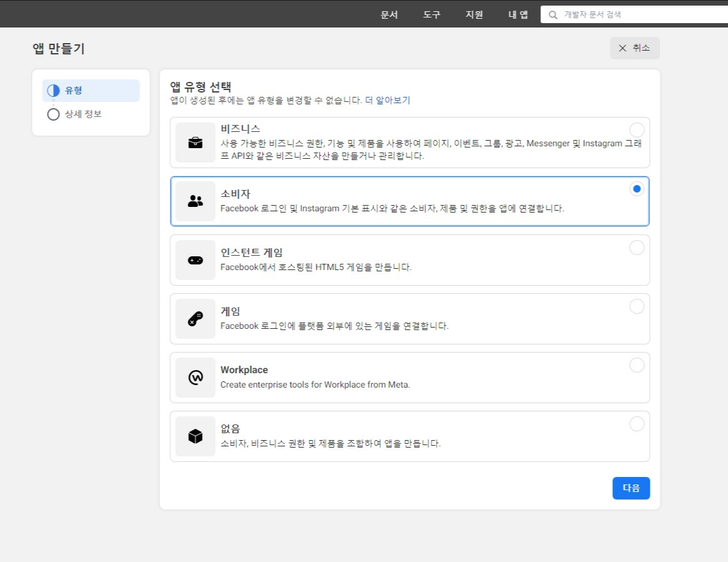This screenshot has height=562, width=728.
Task: Select the 없음 radio button
Action: 637,424
